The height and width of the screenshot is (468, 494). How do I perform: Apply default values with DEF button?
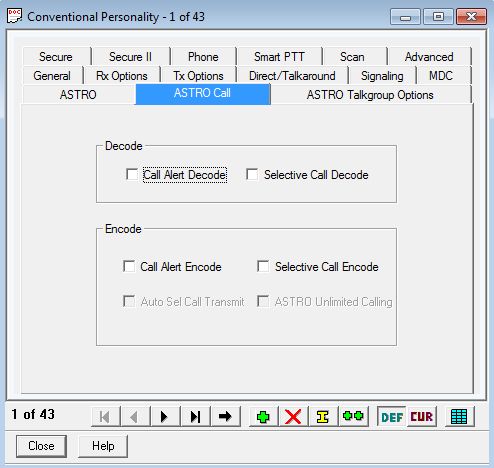[392, 417]
